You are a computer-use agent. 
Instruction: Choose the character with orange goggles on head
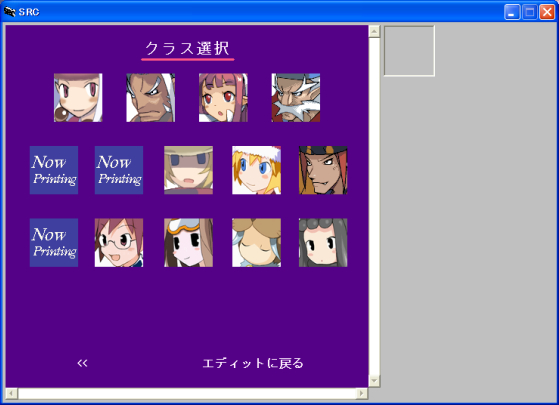(x=189, y=243)
